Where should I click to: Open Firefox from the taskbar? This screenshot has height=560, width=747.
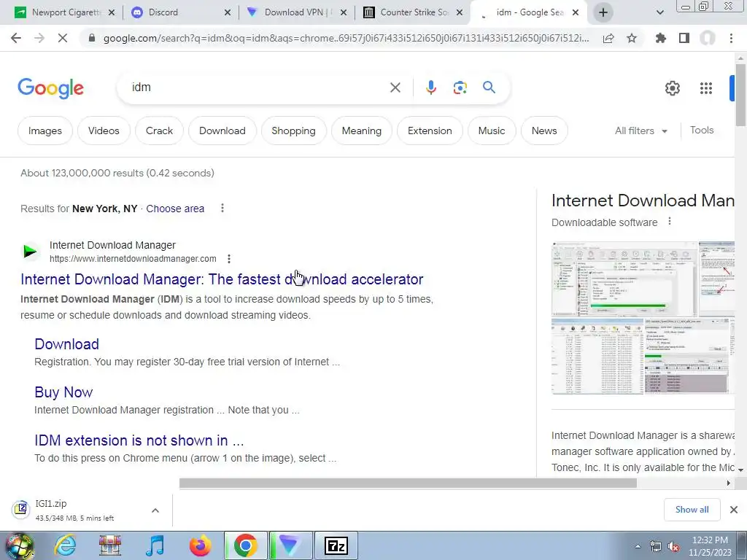pyautogui.click(x=200, y=545)
